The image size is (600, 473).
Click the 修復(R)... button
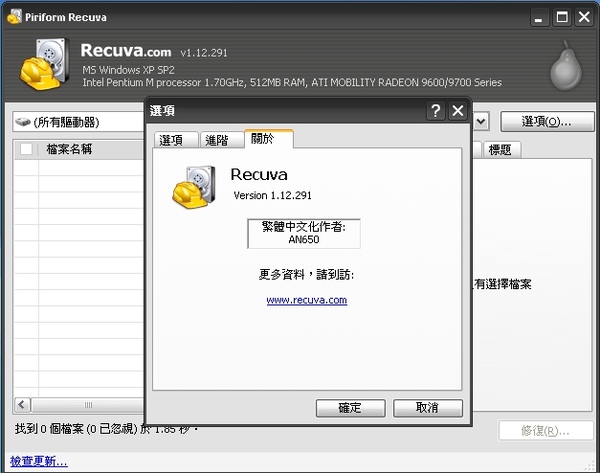tap(546, 431)
